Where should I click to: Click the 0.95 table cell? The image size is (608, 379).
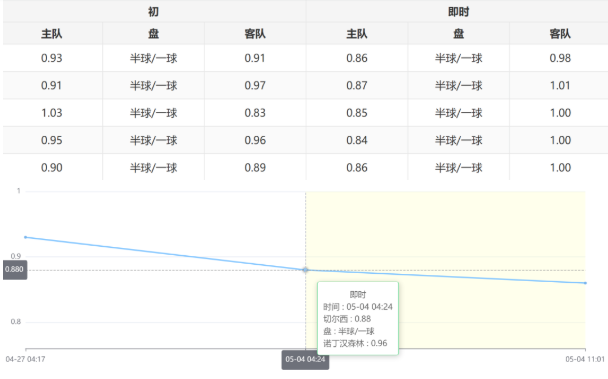(52, 140)
